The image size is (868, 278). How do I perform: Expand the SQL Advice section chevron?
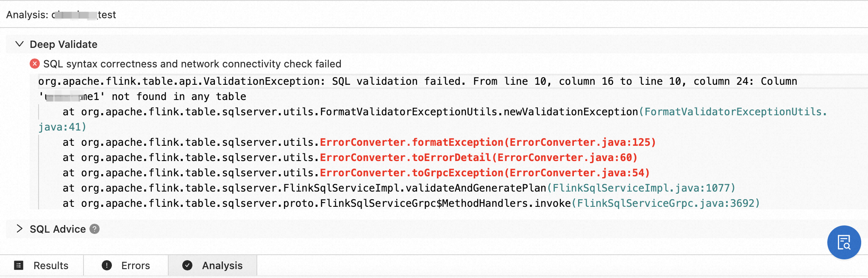click(19, 229)
